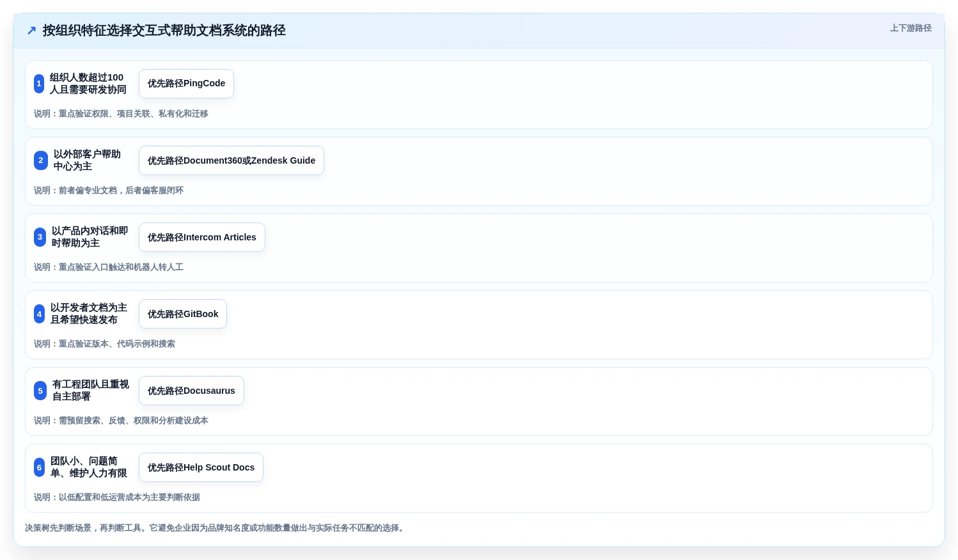Click note 前者偏专业文档，后者偏客服闭环
The height and width of the screenshot is (560, 958).
pyautogui.click(x=109, y=191)
